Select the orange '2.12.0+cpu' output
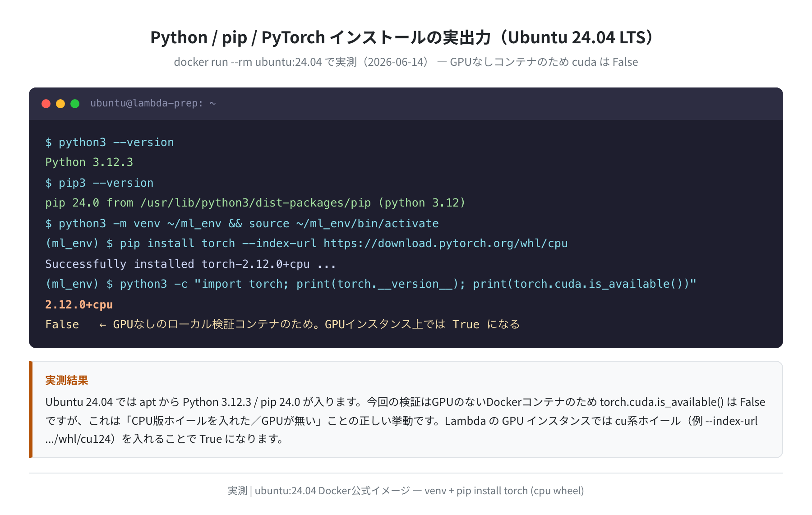The width and height of the screenshot is (812, 515). coord(79,305)
